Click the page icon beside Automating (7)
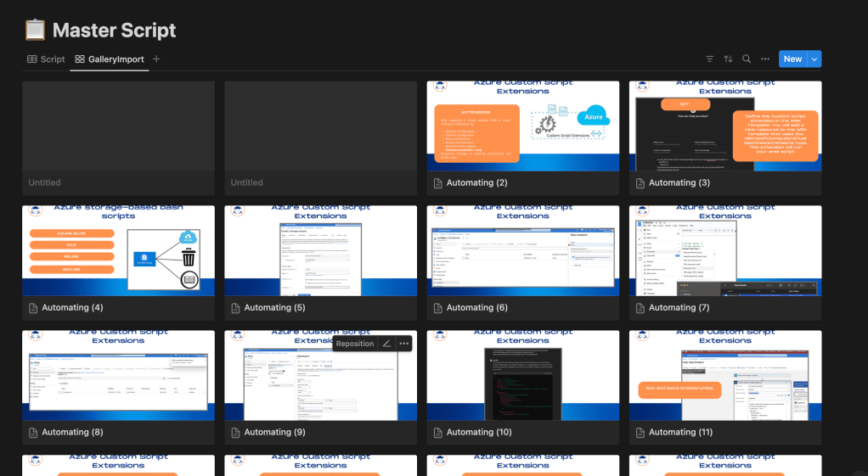The image size is (868, 476). 640,308
